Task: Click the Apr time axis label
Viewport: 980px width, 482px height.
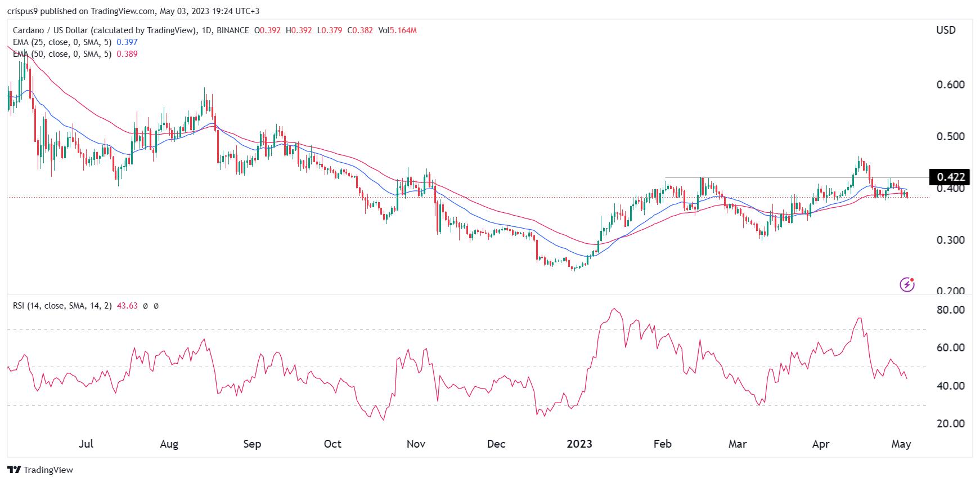Action: click(x=821, y=444)
